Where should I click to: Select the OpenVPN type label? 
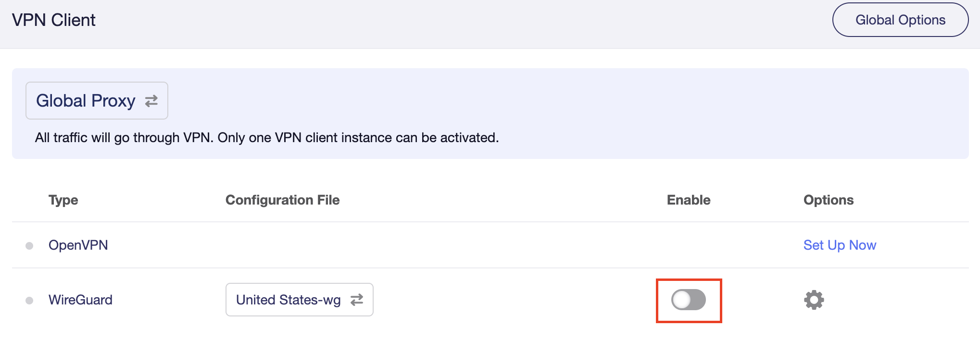coord(78,245)
